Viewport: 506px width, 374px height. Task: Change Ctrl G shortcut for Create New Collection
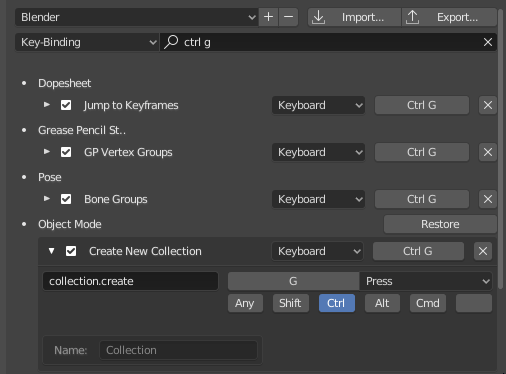[x=418, y=251]
